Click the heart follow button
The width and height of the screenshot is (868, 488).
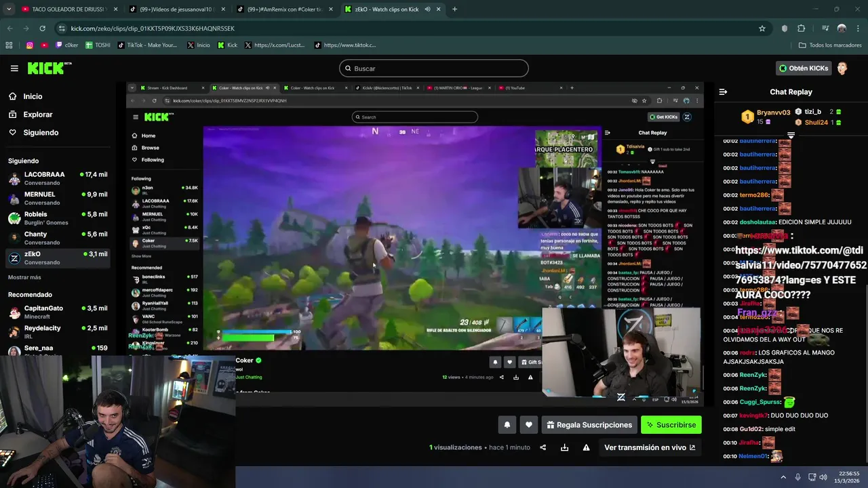pyautogui.click(x=529, y=425)
